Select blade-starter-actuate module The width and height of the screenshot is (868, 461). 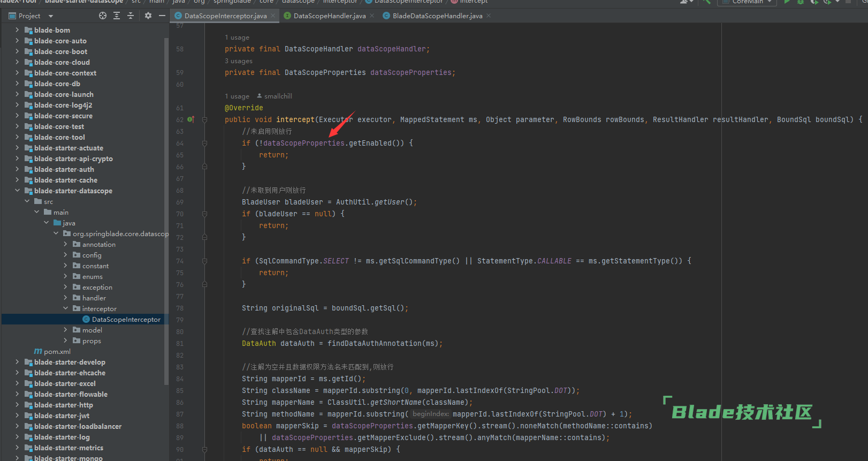(x=68, y=148)
